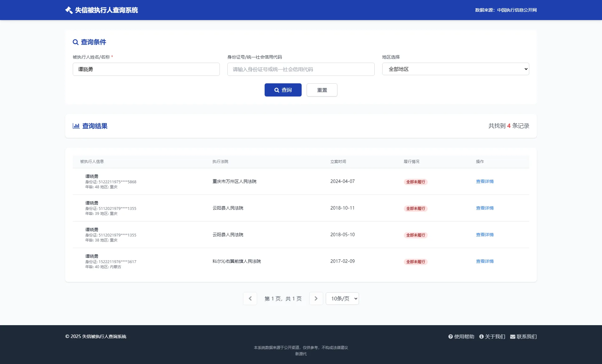The height and width of the screenshot is (364, 602).
Task: Go to next page using right chevron
Action: 316,299
